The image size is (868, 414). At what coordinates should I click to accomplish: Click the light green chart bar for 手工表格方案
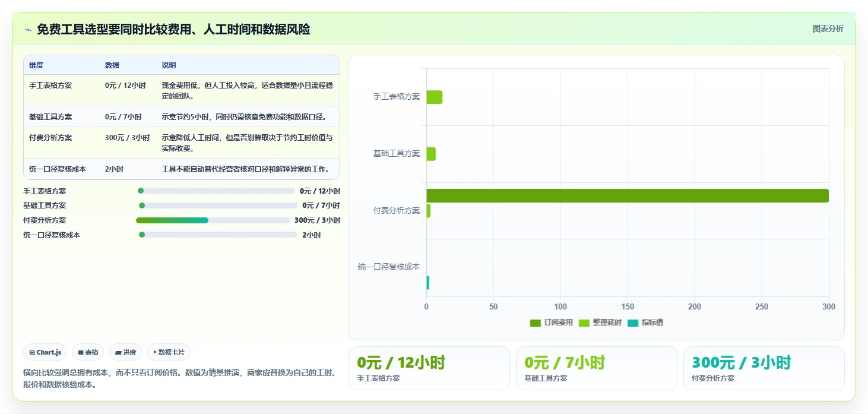434,97
